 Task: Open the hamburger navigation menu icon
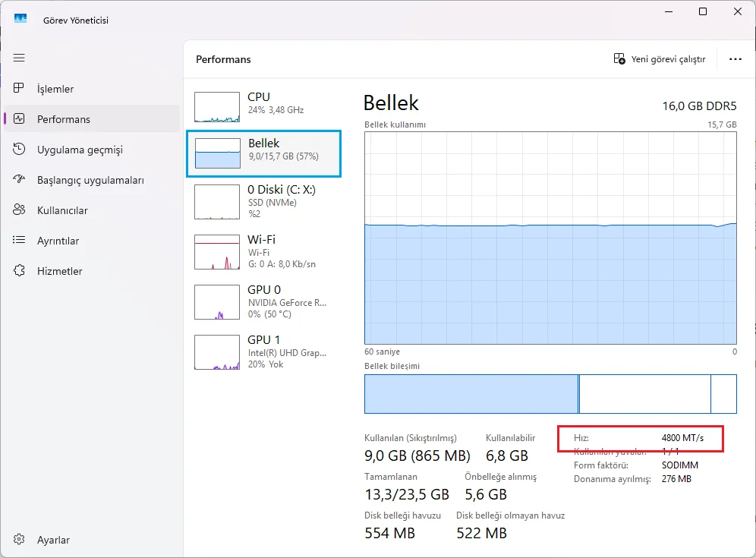pyautogui.click(x=19, y=58)
